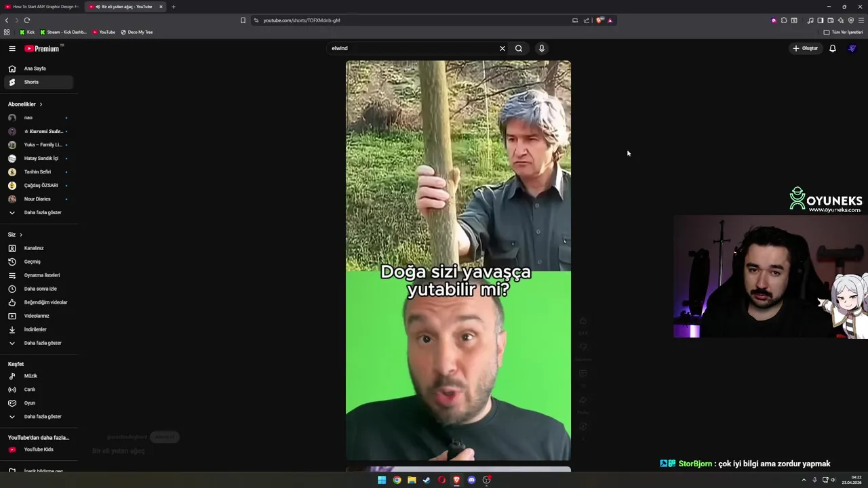Open the account avatar menu
The width and height of the screenshot is (868, 488).
[852, 48]
